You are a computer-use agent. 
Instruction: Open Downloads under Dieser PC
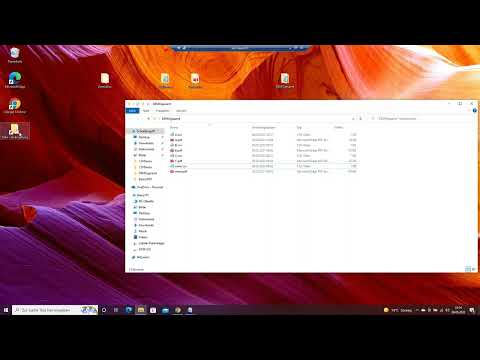click(146, 225)
